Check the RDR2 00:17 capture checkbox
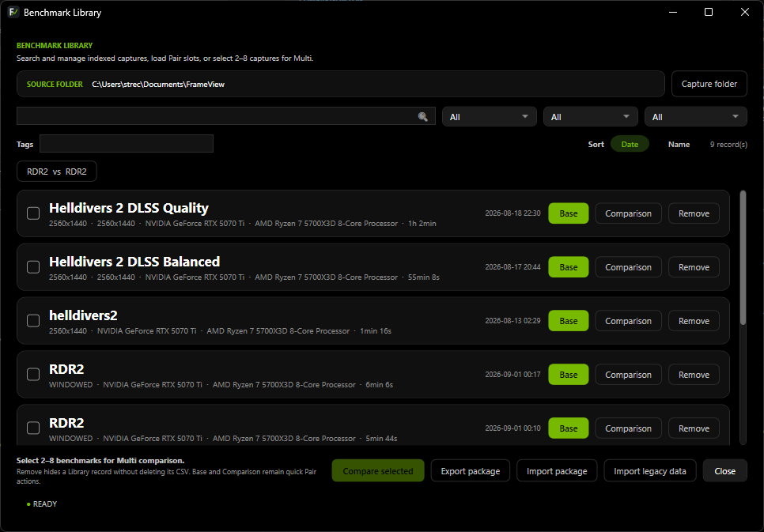The width and height of the screenshot is (764, 532). [33, 374]
